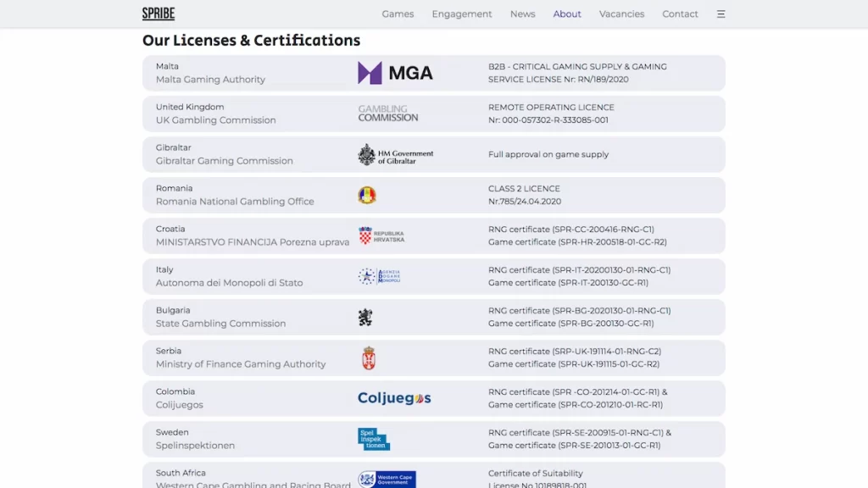Image resolution: width=868 pixels, height=488 pixels.
Task: Open the hamburger menu icon
Action: [x=721, y=14]
